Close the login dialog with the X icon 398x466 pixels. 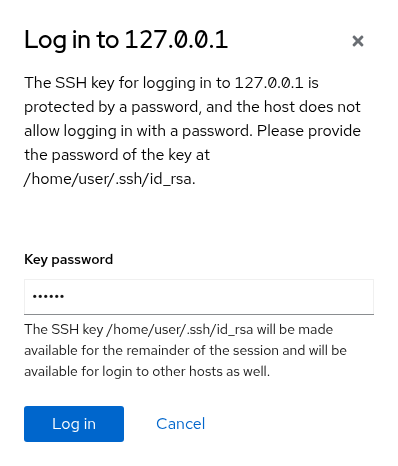358,41
